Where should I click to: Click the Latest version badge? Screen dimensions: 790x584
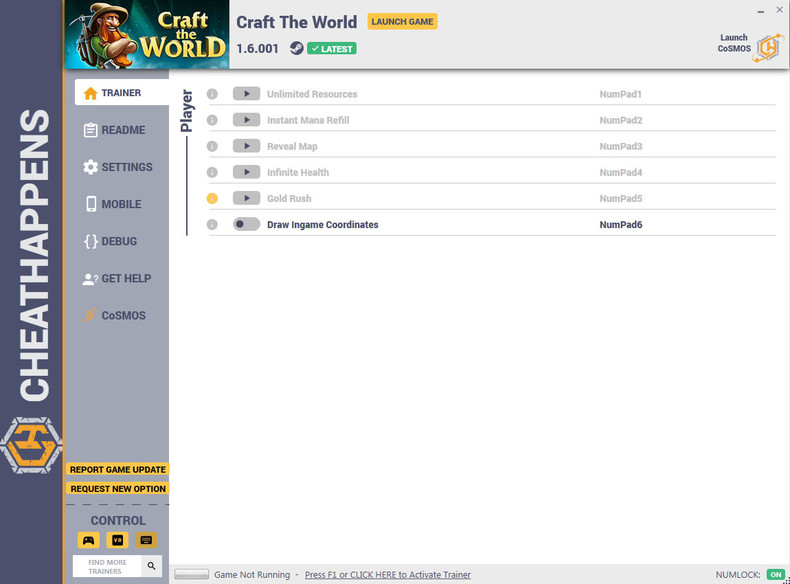pyautogui.click(x=332, y=49)
